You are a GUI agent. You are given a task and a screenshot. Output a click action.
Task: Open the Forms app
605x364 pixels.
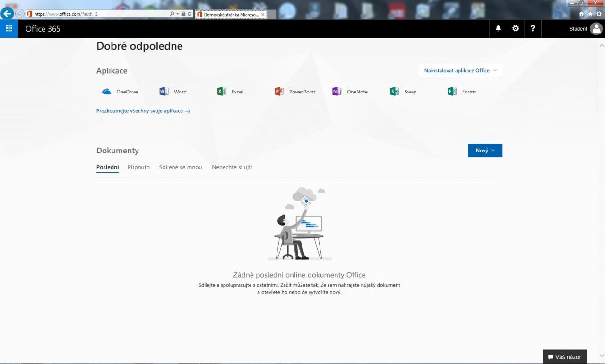pos(462,92)
